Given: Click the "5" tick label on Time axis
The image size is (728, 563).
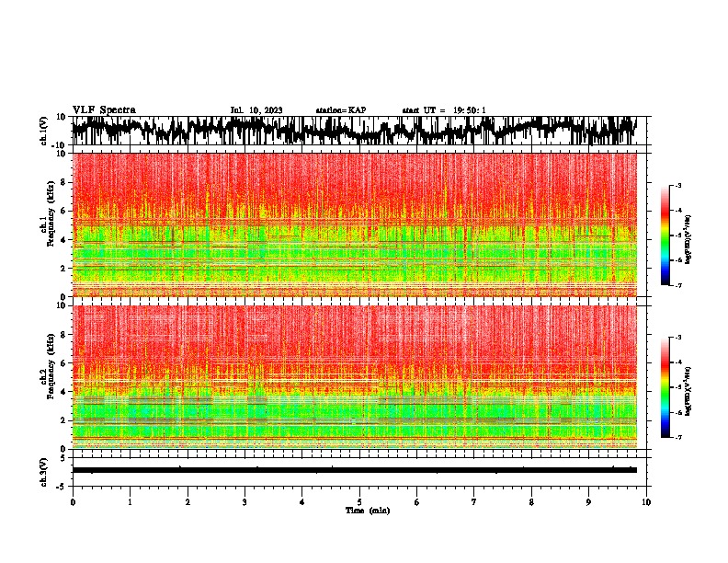Looking at the screenshot, I should pyautogui.click(x=359, y=502).
